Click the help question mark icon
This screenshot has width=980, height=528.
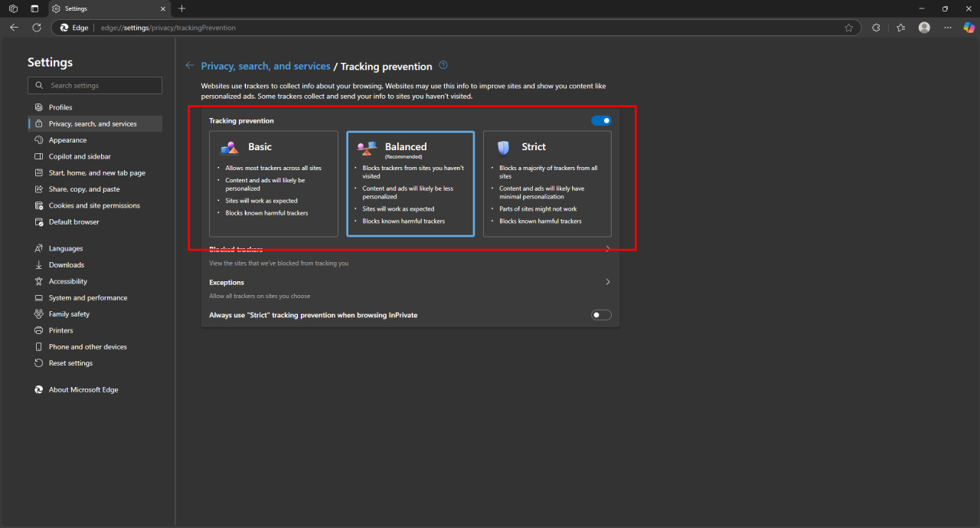(x=443, y=66)
